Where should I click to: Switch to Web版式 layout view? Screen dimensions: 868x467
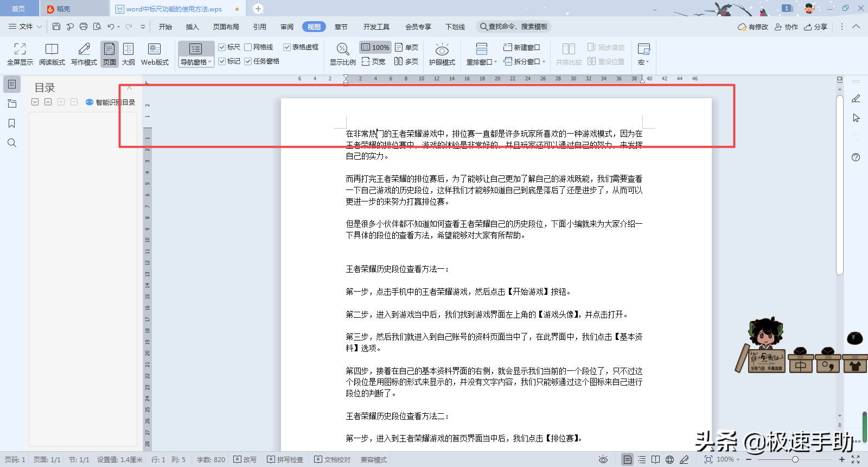(155, 54)
